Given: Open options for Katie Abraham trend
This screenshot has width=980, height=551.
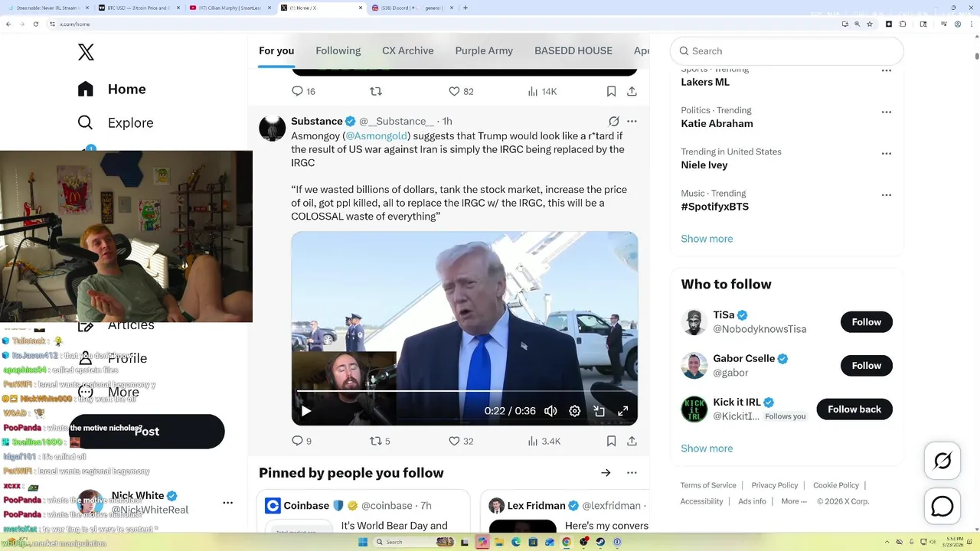Looking at the screenshot, I should pos(887,112).
